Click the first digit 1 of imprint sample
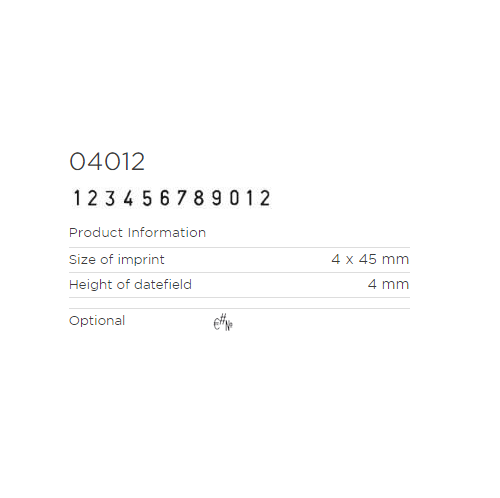This screenshot has width=500, height=498. click(x=77, y=198)
